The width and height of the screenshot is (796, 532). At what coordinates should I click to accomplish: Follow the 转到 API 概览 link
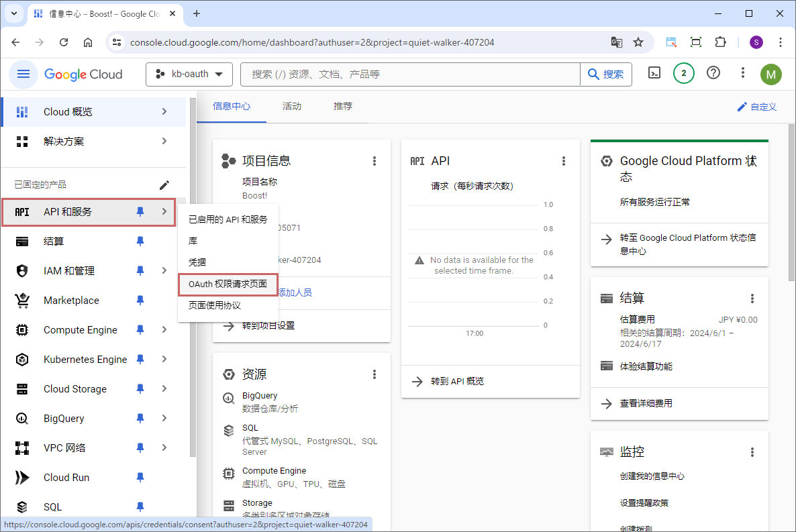457,381
